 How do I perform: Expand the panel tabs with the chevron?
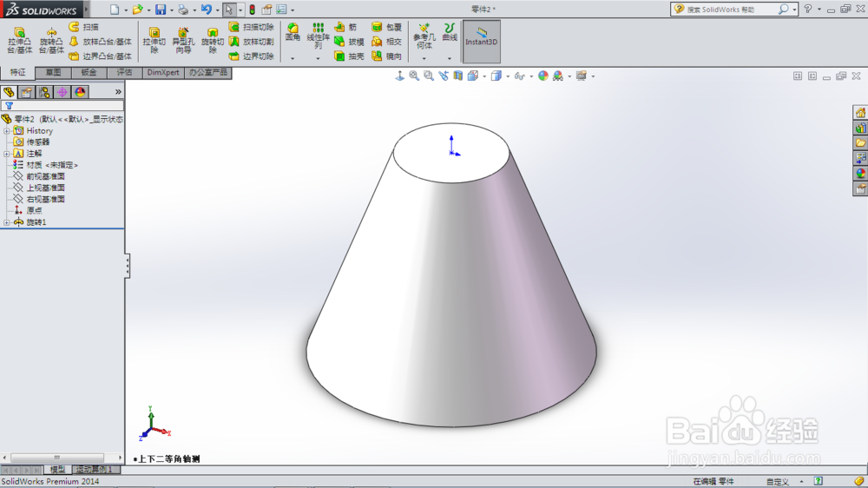[x=118, y=92]
